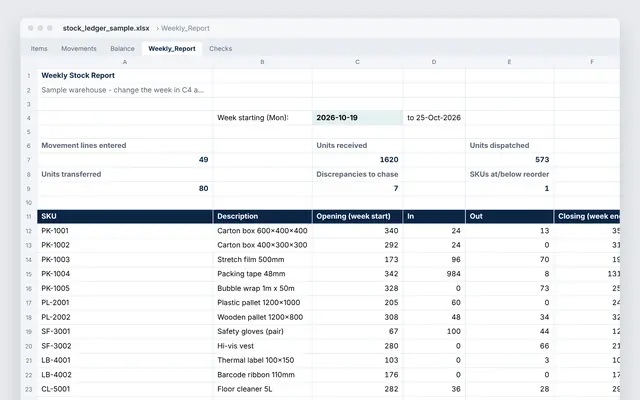Select SKU cell LB-4001
Screen dimensions: 640x400
(x=125, y=360)
